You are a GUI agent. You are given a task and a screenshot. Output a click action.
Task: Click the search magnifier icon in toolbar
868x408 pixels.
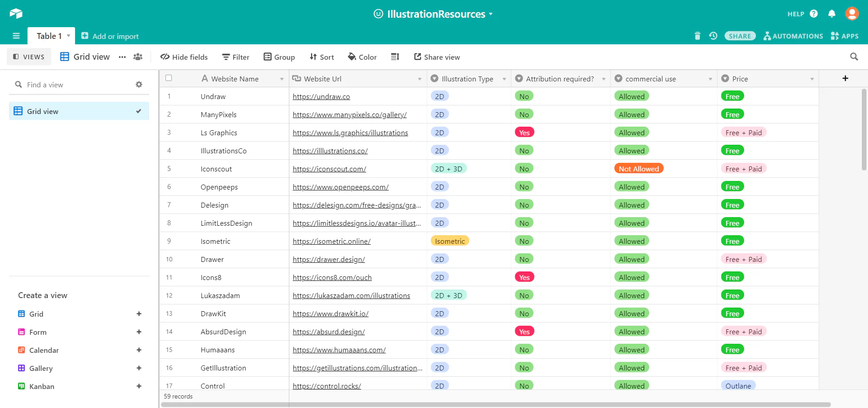pyautogui.click(x=854, y=57)
